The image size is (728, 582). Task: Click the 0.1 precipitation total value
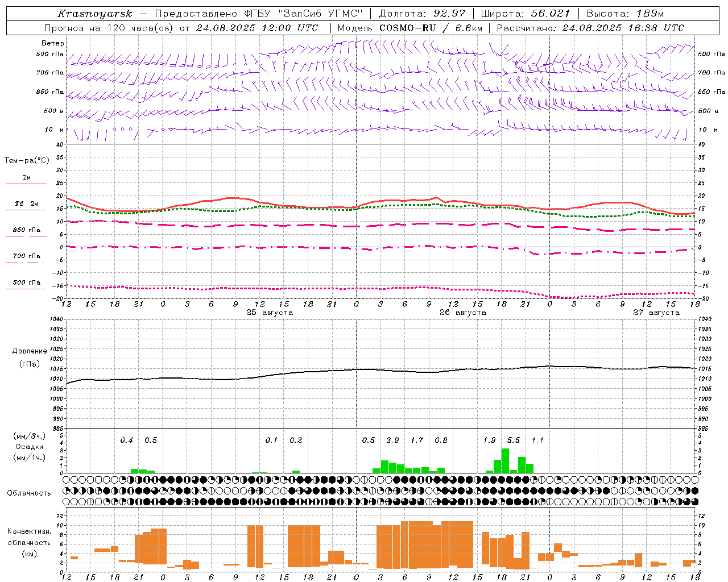[x=272, y=440]
